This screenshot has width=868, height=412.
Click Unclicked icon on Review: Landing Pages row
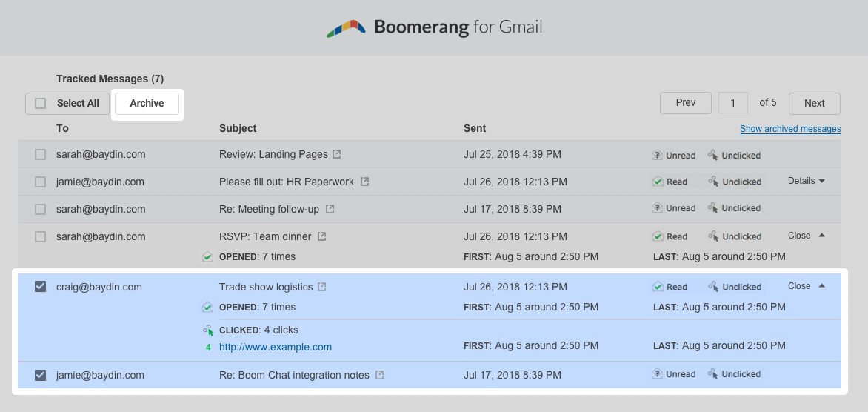pos(713,155)
